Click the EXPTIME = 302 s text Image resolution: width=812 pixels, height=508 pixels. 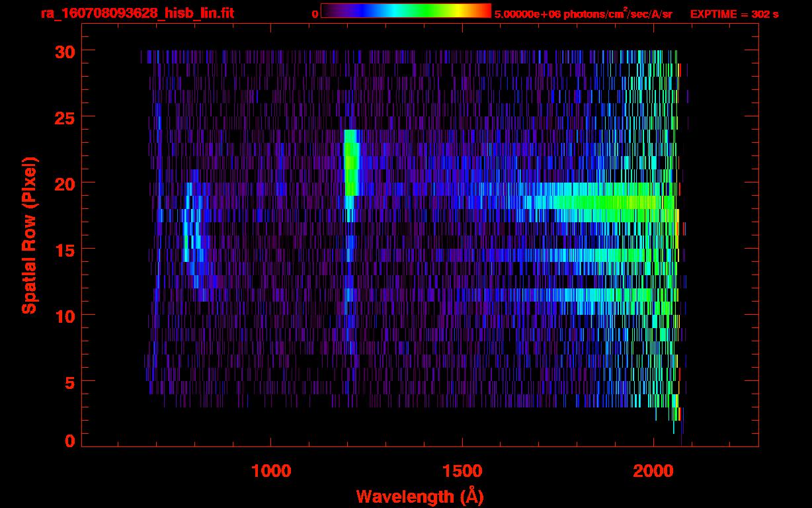tap(734, 14)
